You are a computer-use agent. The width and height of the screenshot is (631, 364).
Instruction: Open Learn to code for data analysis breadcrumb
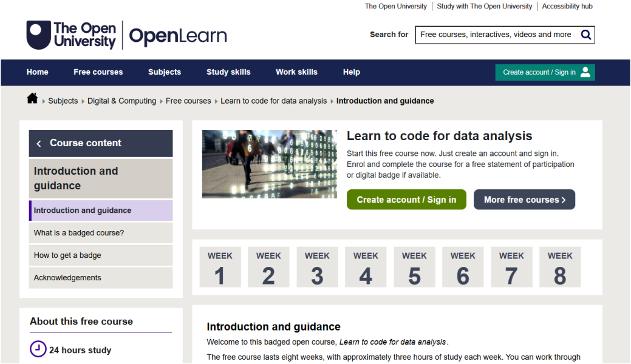274,101
